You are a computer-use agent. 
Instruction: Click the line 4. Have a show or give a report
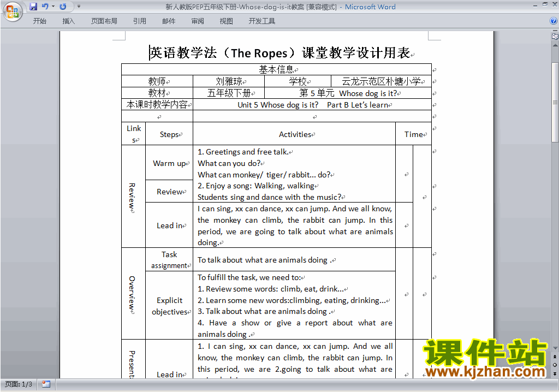295,323
